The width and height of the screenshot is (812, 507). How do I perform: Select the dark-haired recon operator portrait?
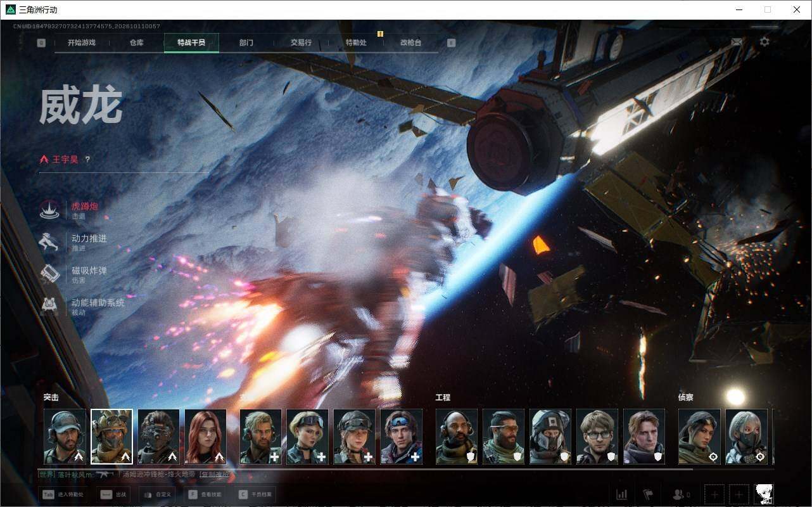pyautogui.click(x=699, y=437)
